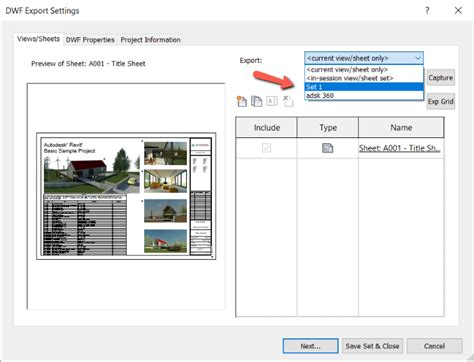Click the Duplicate Set icon

point(256,101)
